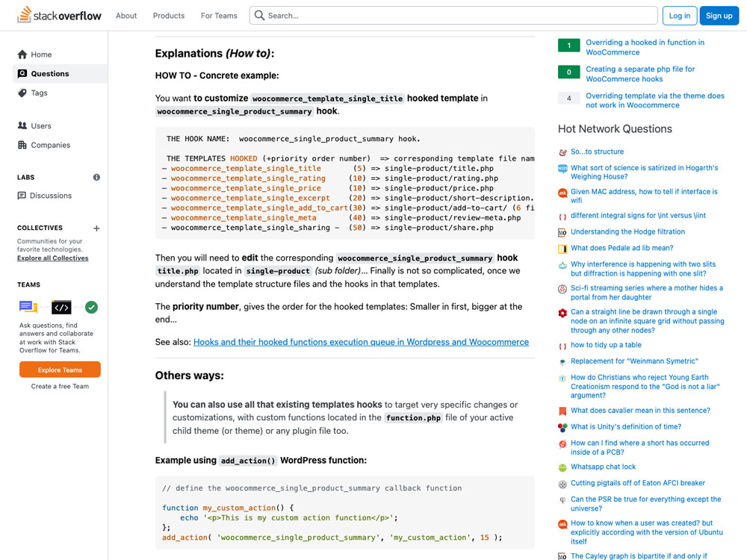
Task: Open 'Can the PSR be true for everything' question
Action: tap(646, 504)
